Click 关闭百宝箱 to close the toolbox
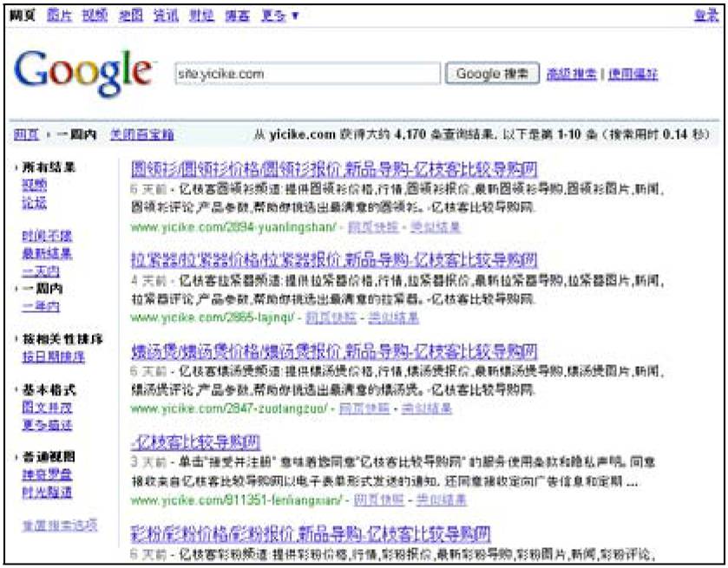 (142, 134)
